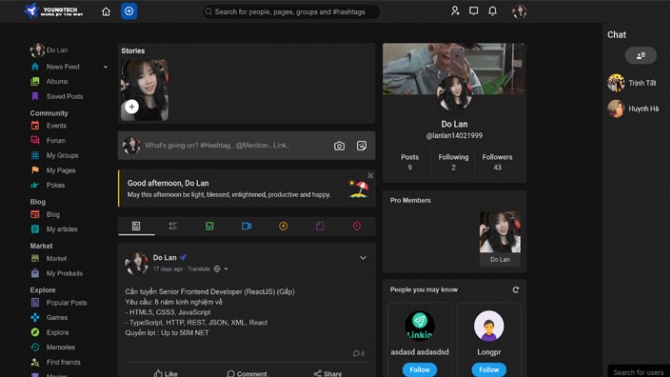Viewport: 670px width, 377px height.
Task: Open the Posts count on profile card
Action: tap(410, 162)
